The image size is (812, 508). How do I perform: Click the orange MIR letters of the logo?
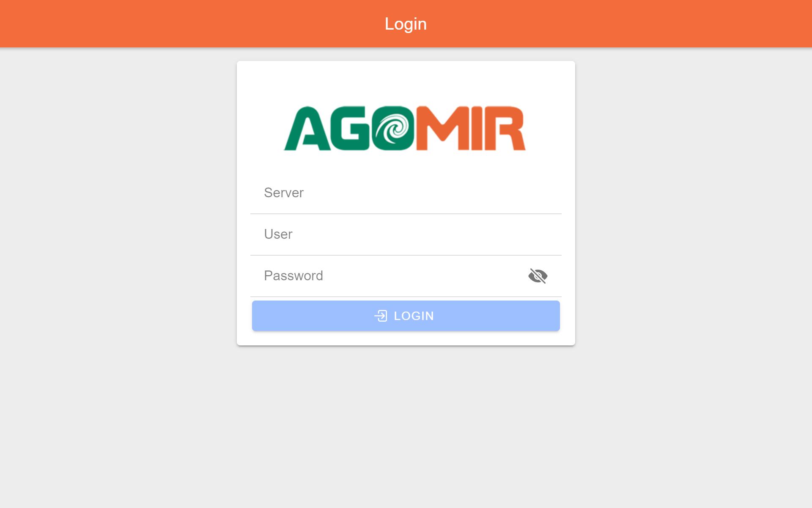(x=471, y=128)
